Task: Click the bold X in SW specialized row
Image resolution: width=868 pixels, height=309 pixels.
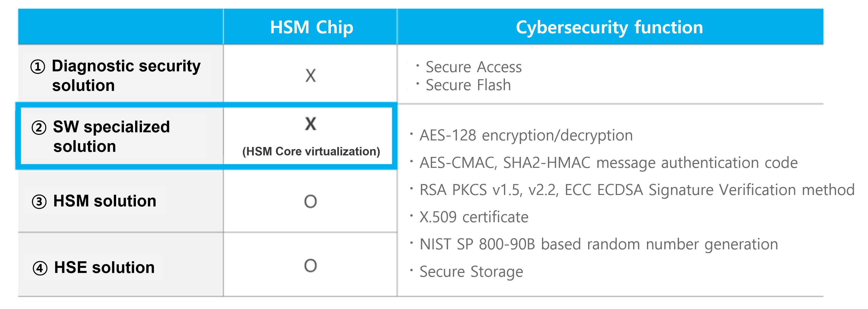Action: 311,124
